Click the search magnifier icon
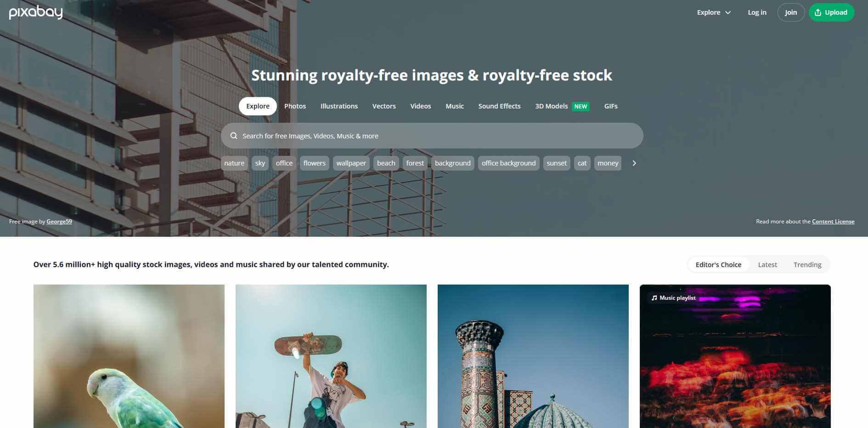The width and height of the screenshot is (868, 428). (234, 136)
